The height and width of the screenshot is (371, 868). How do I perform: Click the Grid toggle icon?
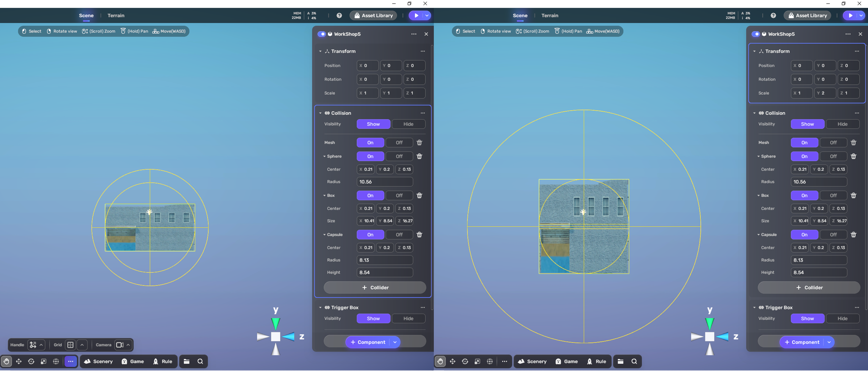tap(70, 345)
